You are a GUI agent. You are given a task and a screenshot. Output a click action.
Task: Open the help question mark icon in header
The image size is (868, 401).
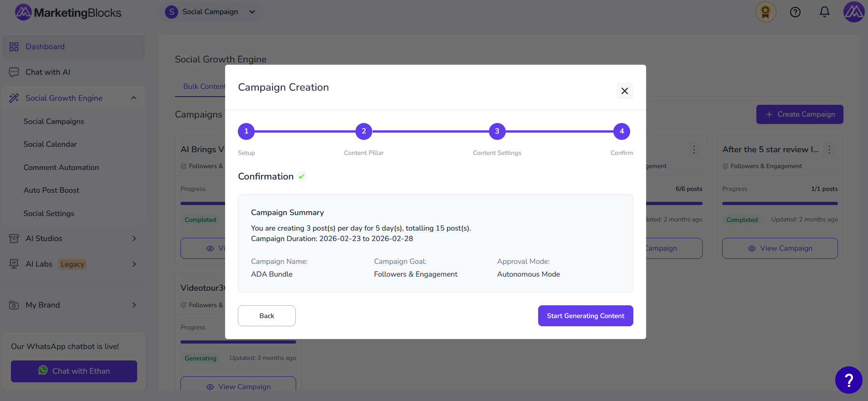point(795,12)
